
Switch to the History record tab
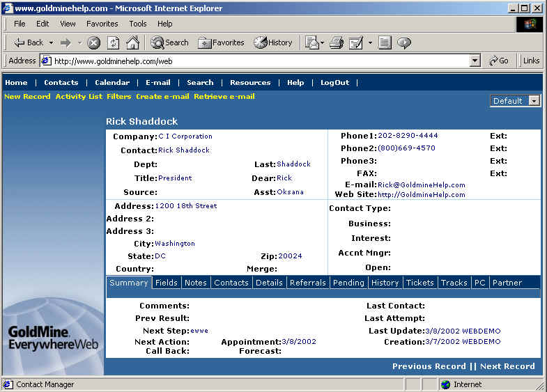pyautogui.click(x=385, y=283)
